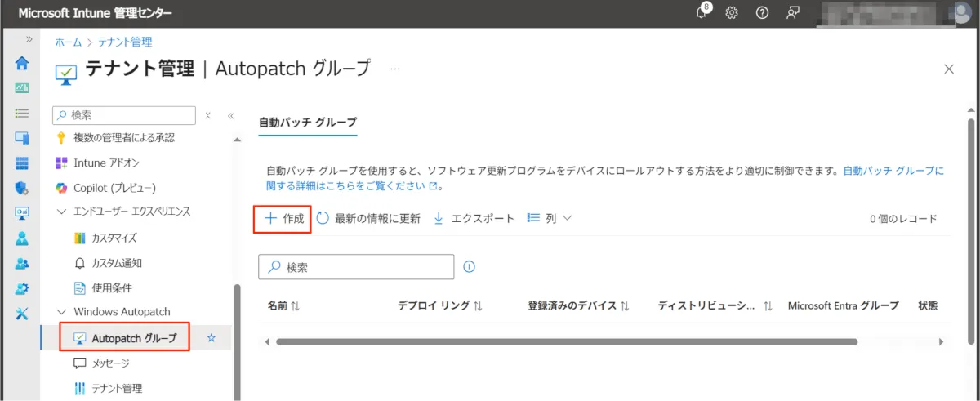
Task: Click テナント管理 breadcrumb link
Action: click(125, 42)
